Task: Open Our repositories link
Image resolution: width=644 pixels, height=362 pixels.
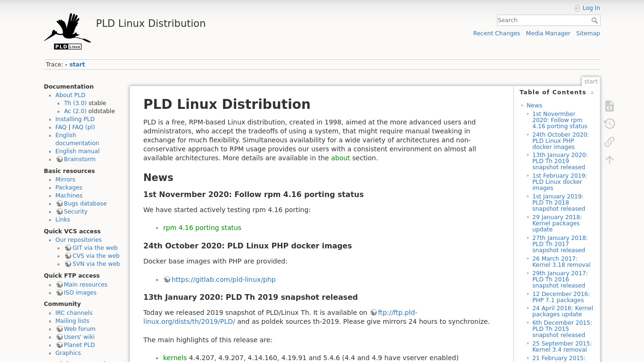Action: pyautogui.click(x=78, y=240)
